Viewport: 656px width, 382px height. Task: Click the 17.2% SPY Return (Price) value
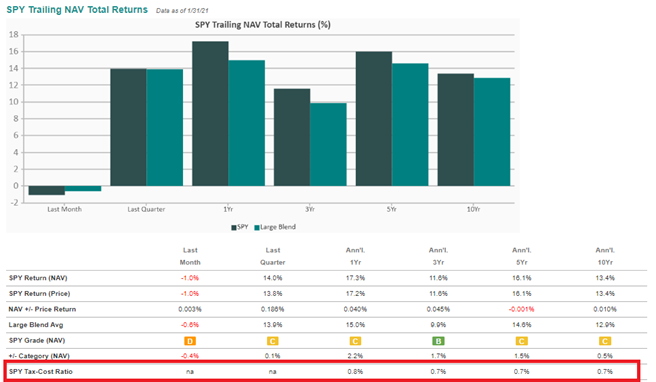pos(355,293)
